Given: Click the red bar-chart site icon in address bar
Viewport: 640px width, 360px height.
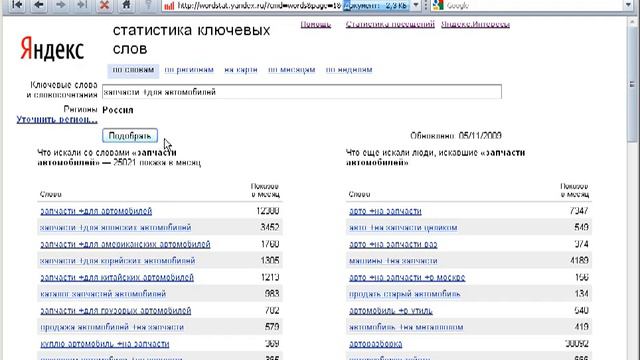Looking at the screenshot, I should pos(169,6).
